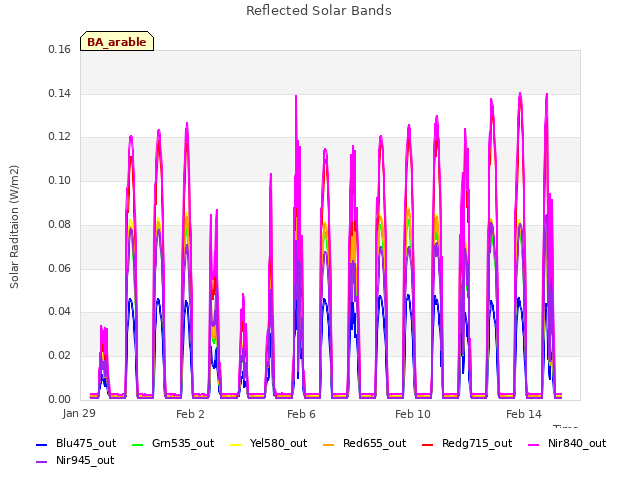Image resolution: width=640 pixels, height=480 pixels.
Task: Click the Feb 10 x-axis tick label
Action: [413, 414]
